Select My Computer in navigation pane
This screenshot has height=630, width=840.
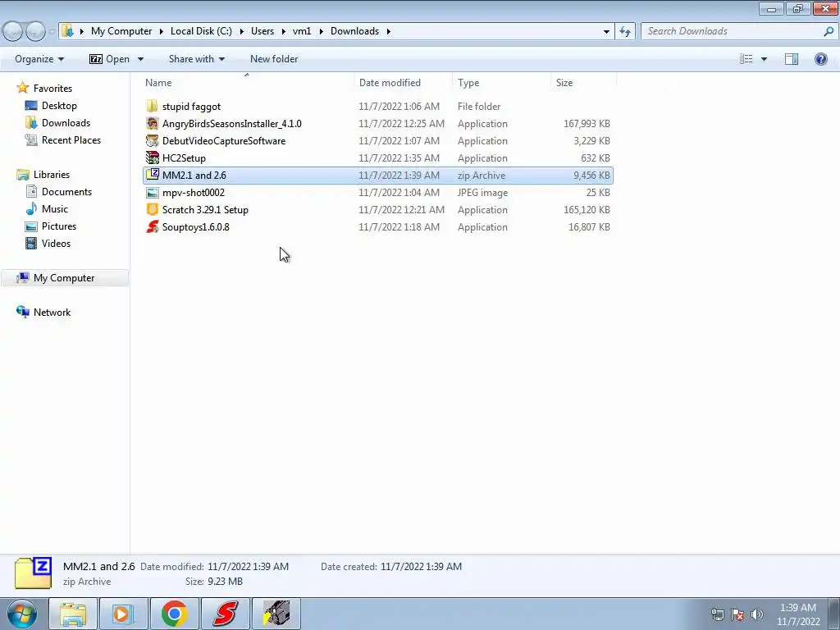click(64, 277)
